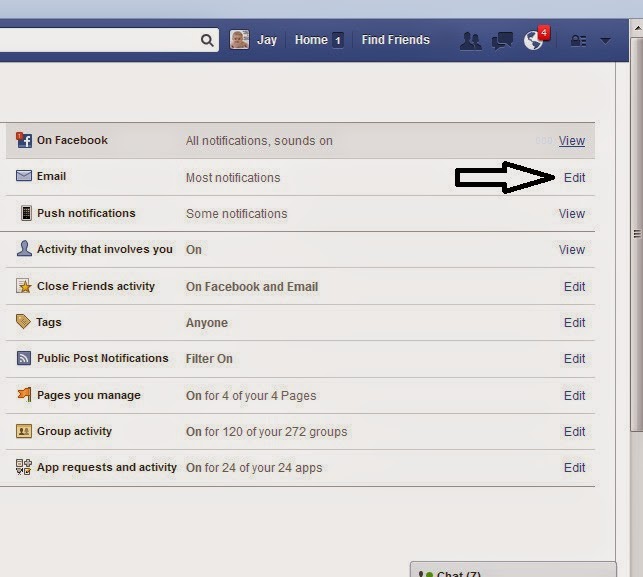Select 'On Facebook and Email' text
Viewport: 643px width, 577px height.
click(x=252, y=287)
